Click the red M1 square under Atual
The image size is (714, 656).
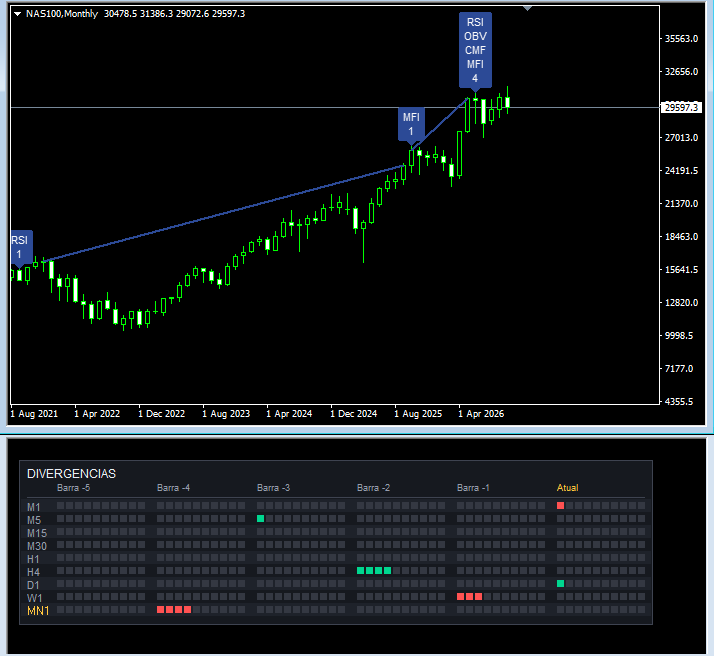click(561, 505)
